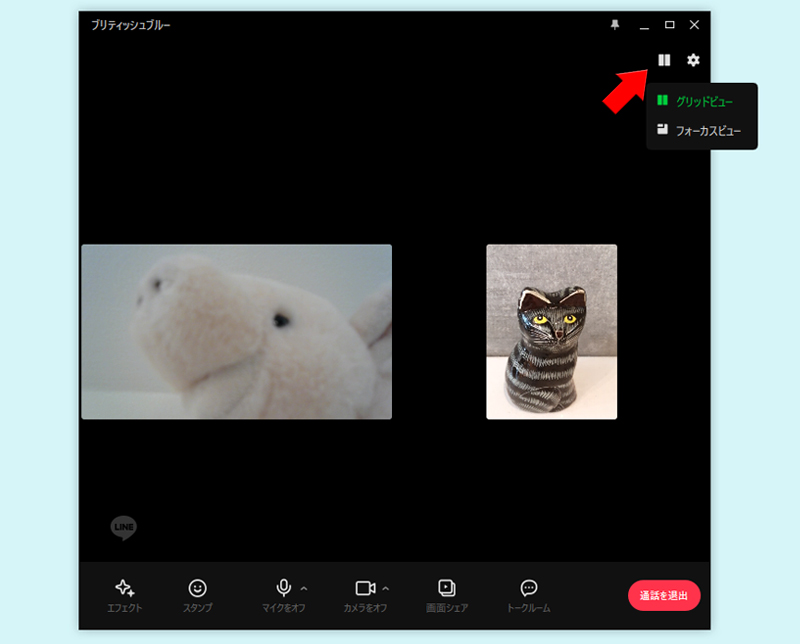The height and width of the screenshot is (644, 800).
Task: Select the エフェクト sparkle icon
Action: (125, 588)
